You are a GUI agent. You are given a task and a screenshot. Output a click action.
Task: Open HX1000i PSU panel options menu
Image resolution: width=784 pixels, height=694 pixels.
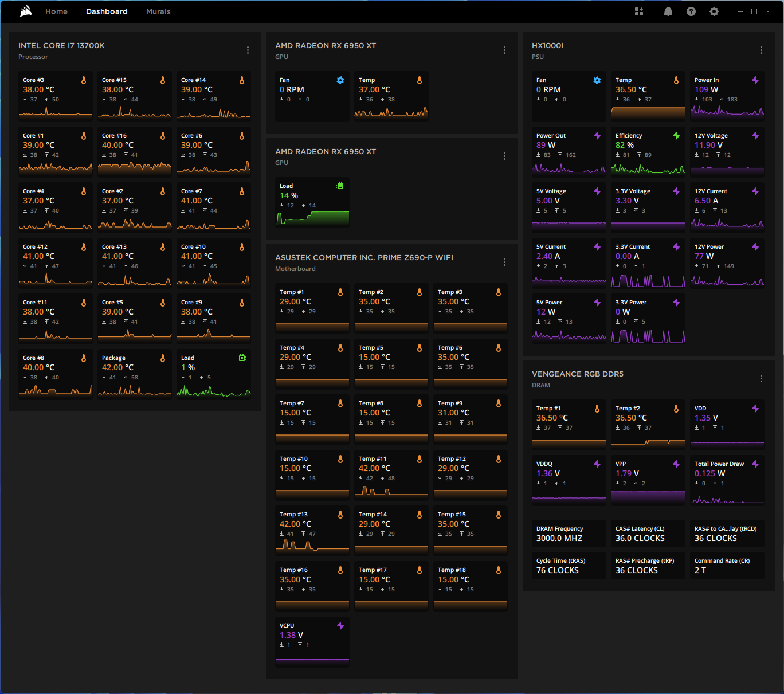point(761,50)
